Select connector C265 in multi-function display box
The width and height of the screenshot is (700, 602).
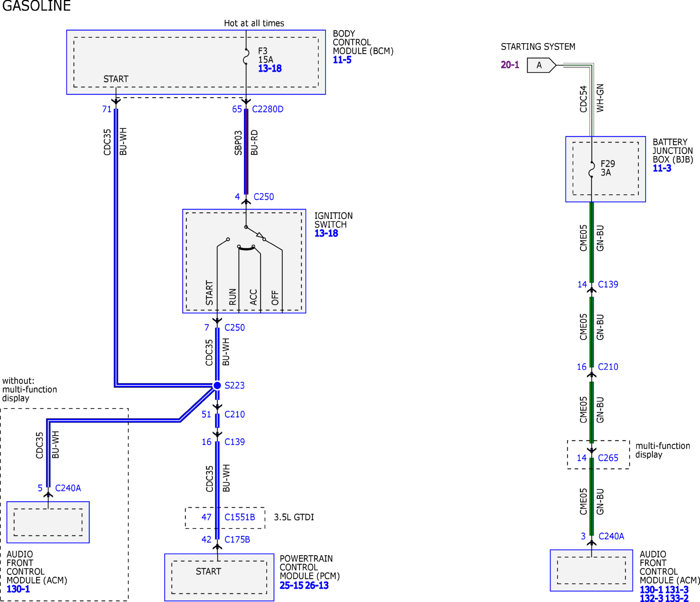pyautogui.click(x=608, y=458)
